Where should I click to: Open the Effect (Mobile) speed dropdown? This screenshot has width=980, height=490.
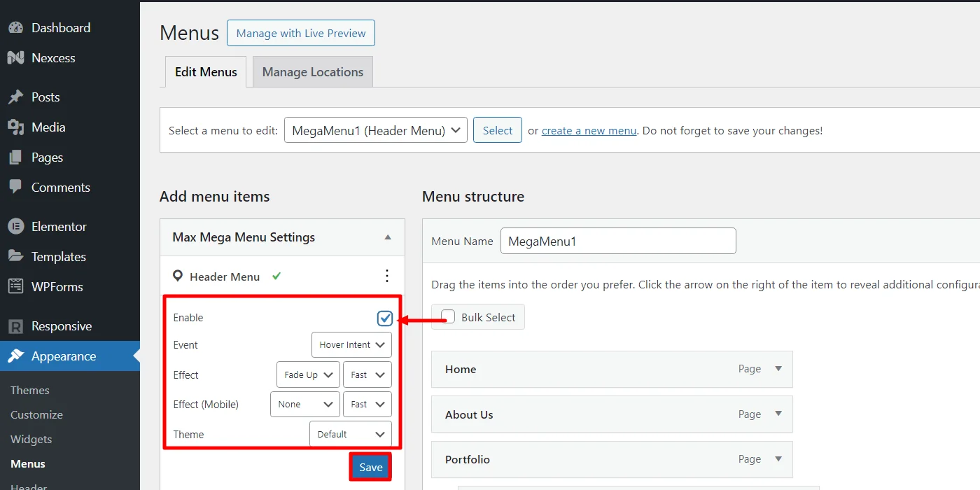[x=367, y=405]
